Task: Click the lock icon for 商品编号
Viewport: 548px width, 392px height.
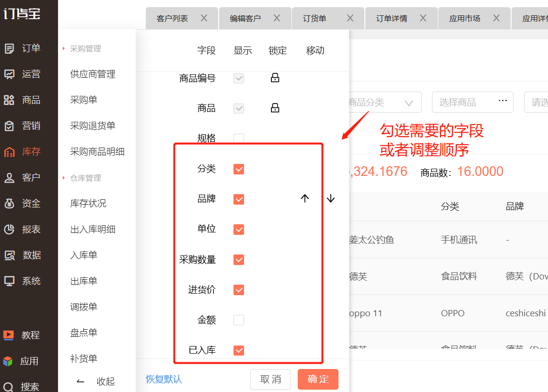Action: pyautogui.click(x=275, y=78)
